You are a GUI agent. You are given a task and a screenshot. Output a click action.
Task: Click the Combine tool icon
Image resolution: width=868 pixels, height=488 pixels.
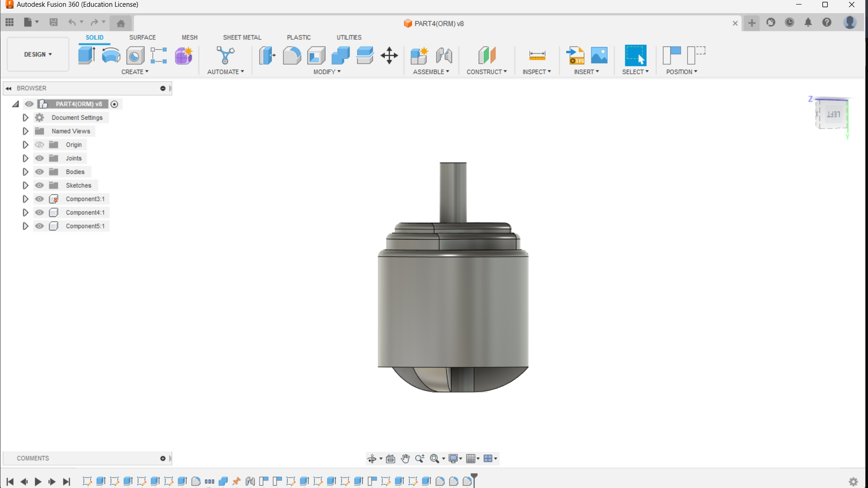click(340, 55)
